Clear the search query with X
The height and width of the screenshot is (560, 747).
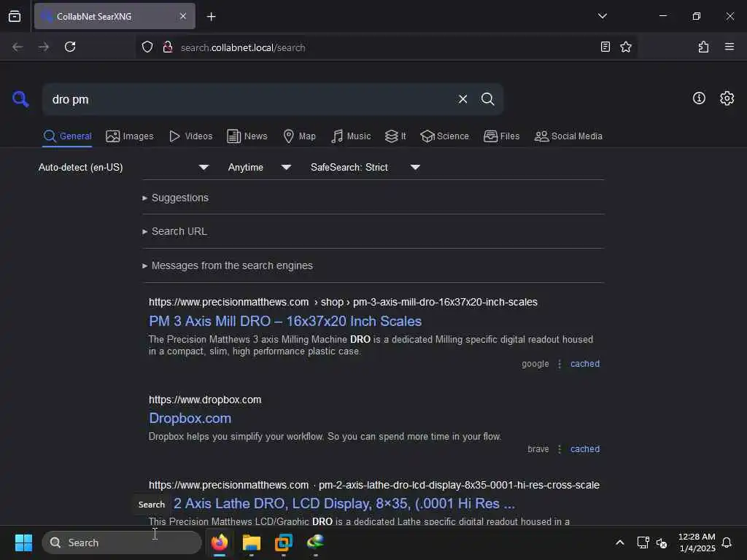coord(462,99)
